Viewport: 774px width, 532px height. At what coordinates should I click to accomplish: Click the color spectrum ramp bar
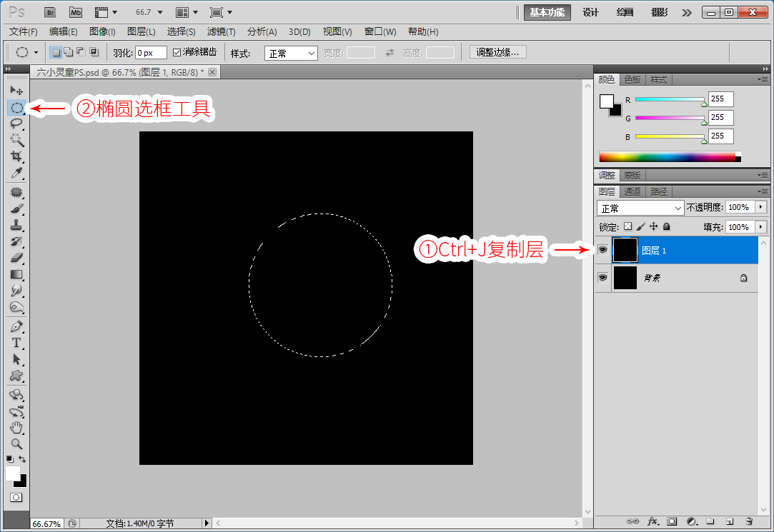[670, 157]
